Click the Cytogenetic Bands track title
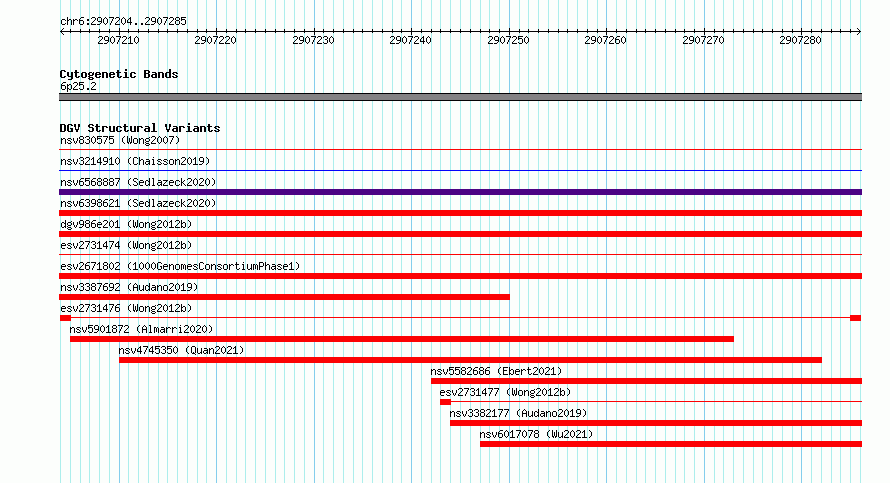The height and width of the screenshot is (483, 890). pyautogui.click(x=119, y=74)
